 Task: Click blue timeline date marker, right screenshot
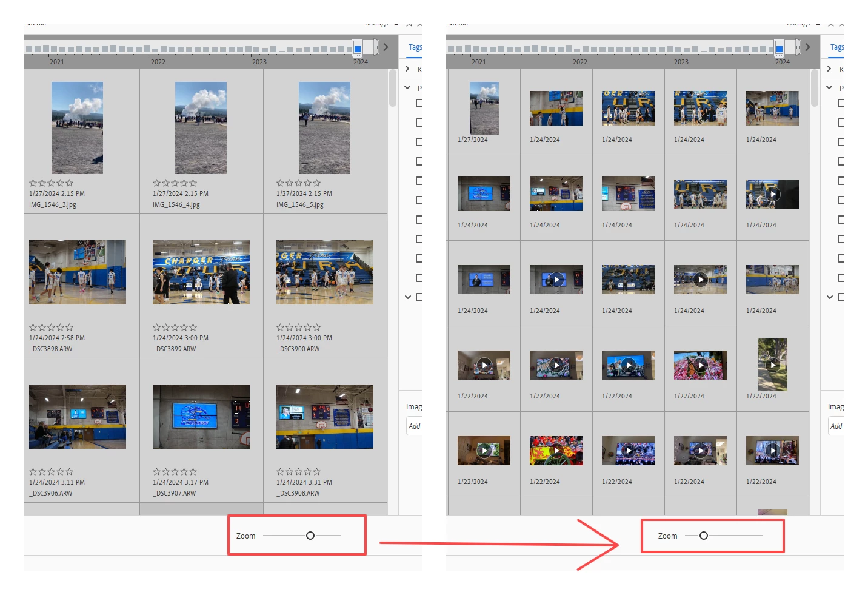(780, 47)
